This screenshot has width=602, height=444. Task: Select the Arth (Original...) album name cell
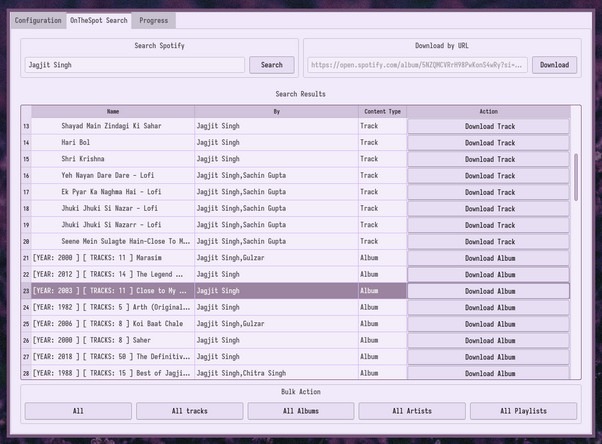pyautogui.click(x=113, y=308)
